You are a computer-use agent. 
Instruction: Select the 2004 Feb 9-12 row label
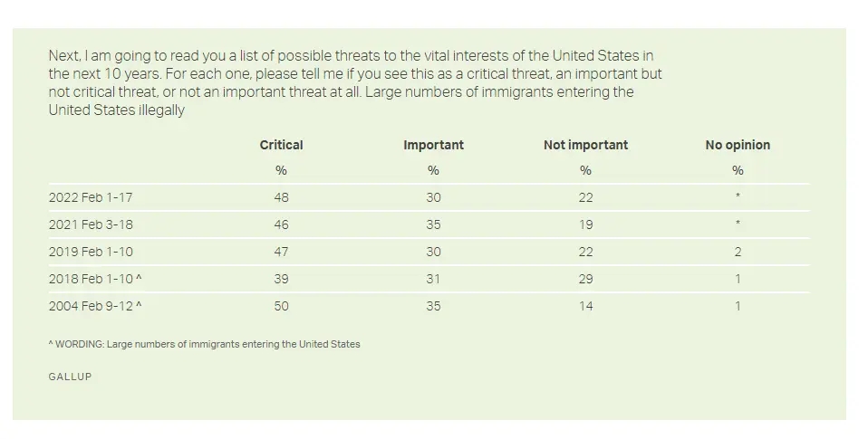pyautogui.click(x=94, y=306)
